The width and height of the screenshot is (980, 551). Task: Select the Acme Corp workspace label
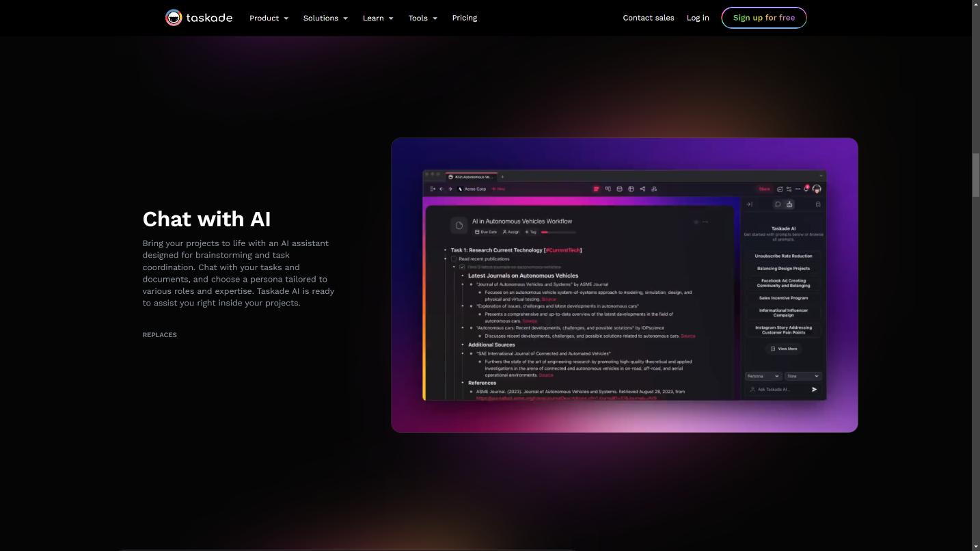[472, 189]
